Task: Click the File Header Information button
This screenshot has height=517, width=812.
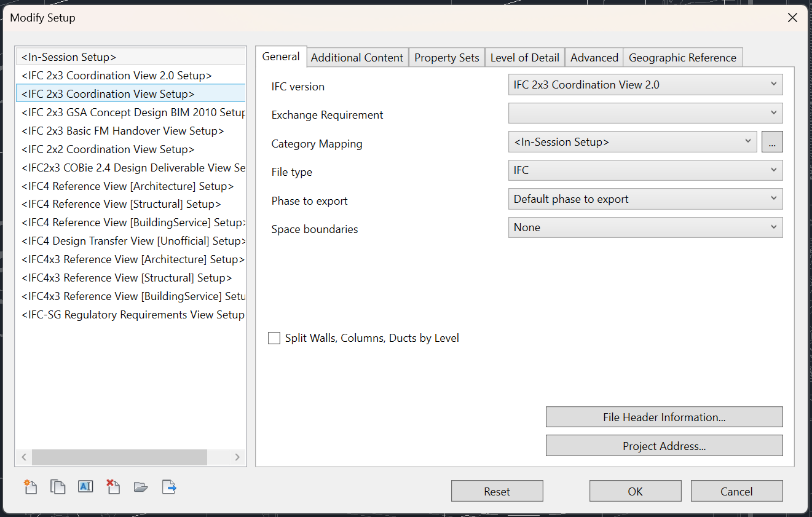Action: click(664, 417)
